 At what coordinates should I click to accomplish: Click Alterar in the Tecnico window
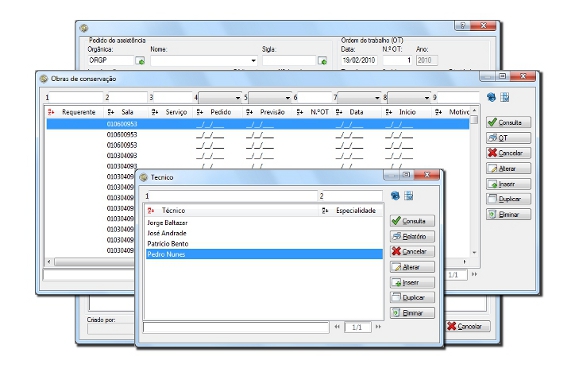(412, 267)
